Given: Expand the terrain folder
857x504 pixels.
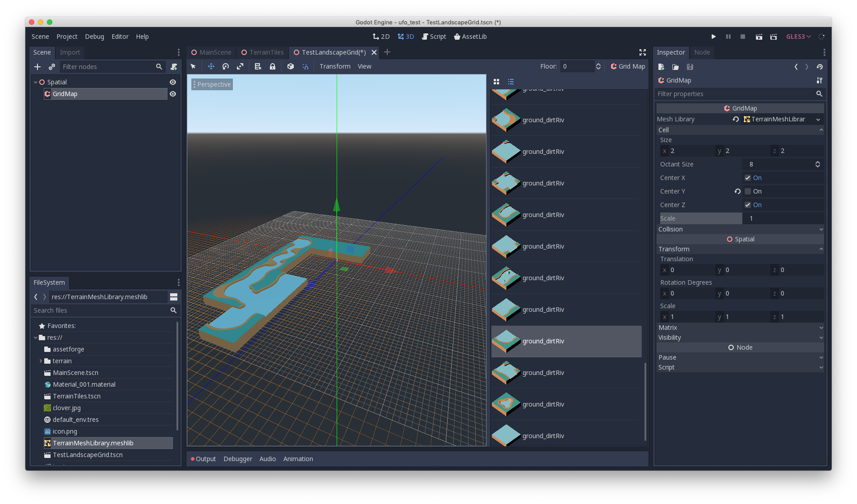Looking at the screenshot, I should (41, 361).
